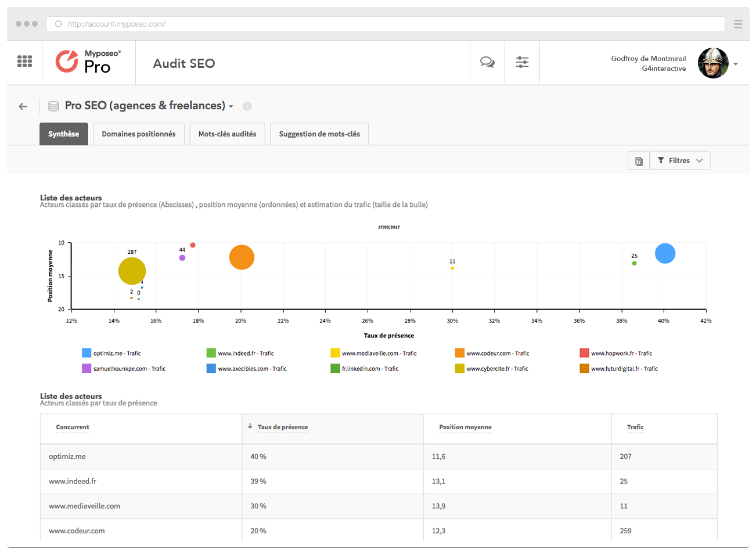Open the browser hamburger menu
This screenshot has height=553, width=756.
pyautogui.click(x=738, y=24)
